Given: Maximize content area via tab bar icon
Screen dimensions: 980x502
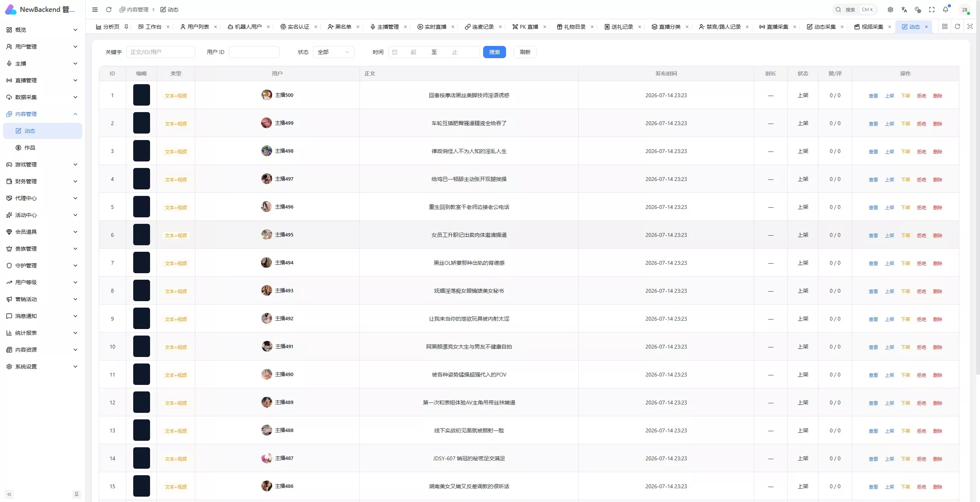Looking at the screenshot, I should [x=970, y=26].
